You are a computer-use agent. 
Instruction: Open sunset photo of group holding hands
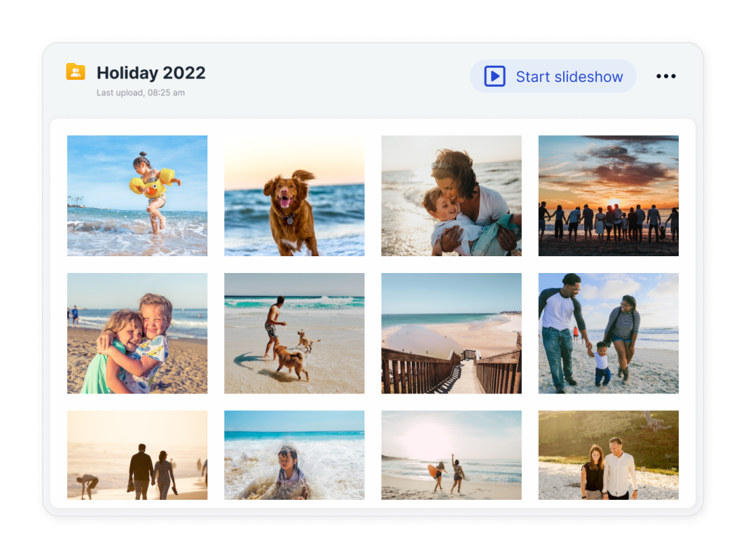608,195
